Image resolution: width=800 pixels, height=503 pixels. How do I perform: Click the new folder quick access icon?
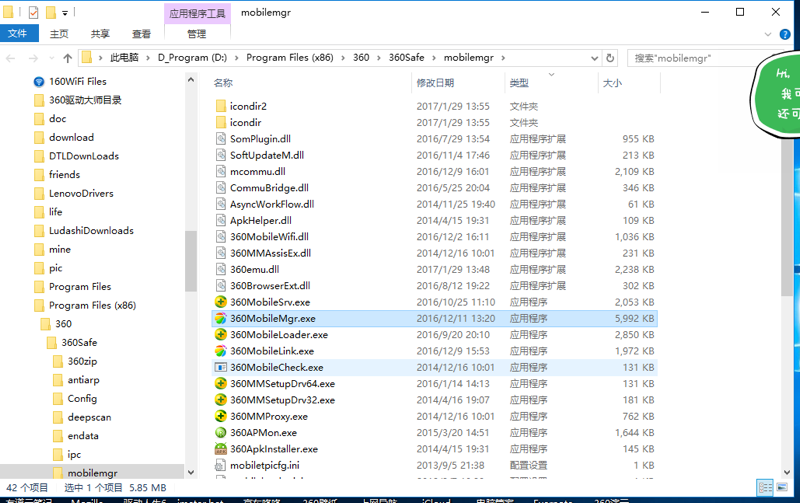click(x=51, y=12)
